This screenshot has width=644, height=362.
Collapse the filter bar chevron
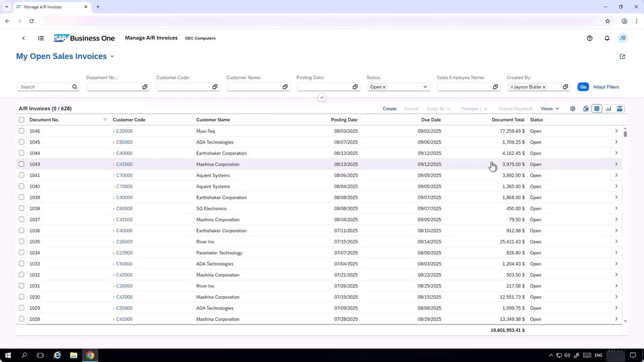(322, 98)
